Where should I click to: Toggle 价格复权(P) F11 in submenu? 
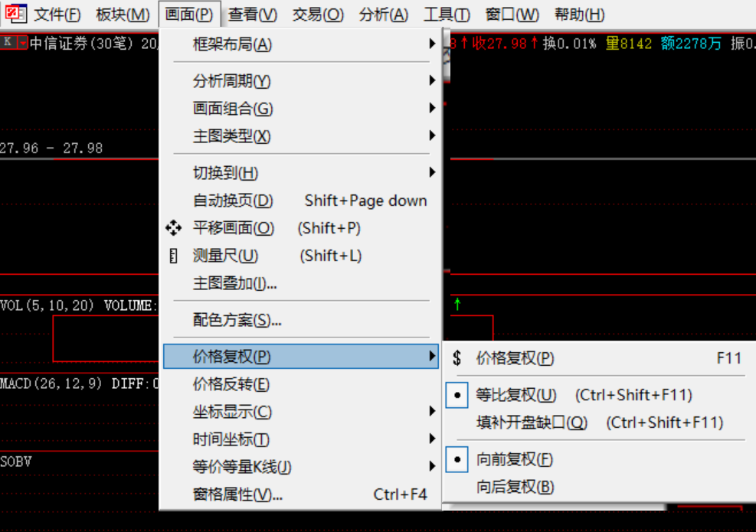pos(598,358)
